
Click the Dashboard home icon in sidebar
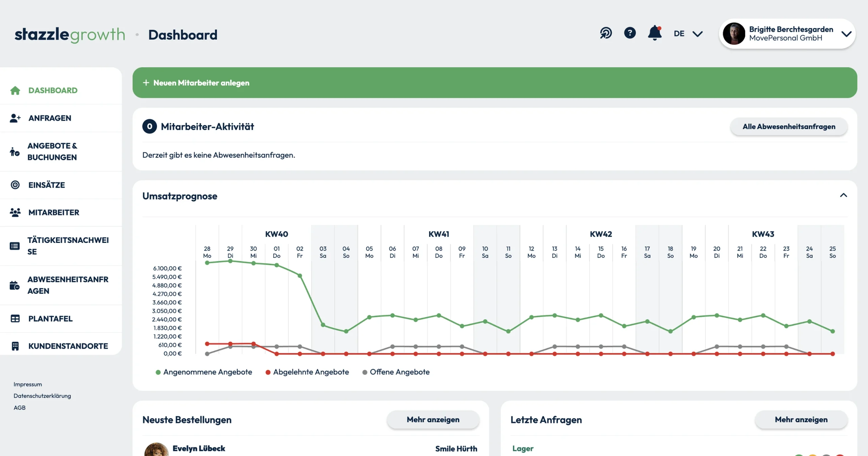tap(15, 90)
